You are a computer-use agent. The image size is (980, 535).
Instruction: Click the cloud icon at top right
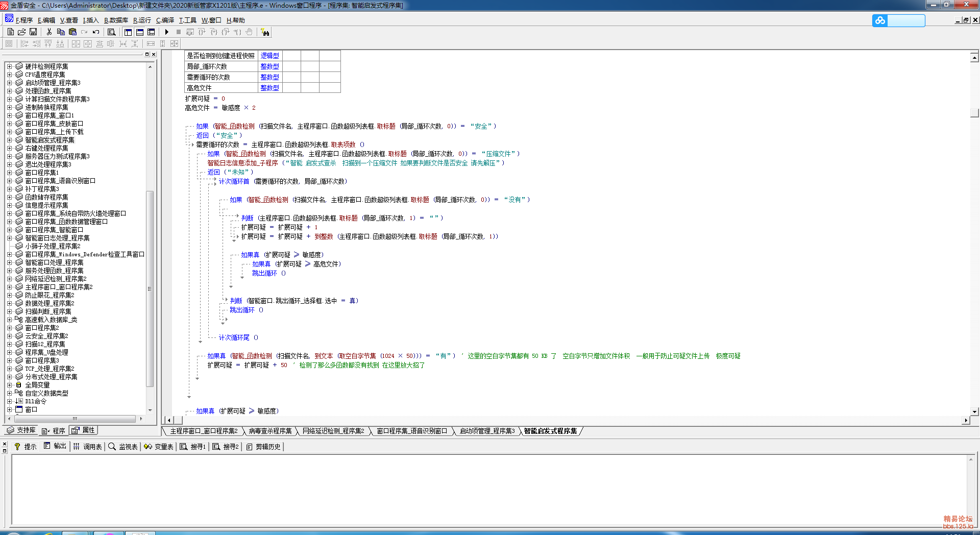[x=880, y=20]
